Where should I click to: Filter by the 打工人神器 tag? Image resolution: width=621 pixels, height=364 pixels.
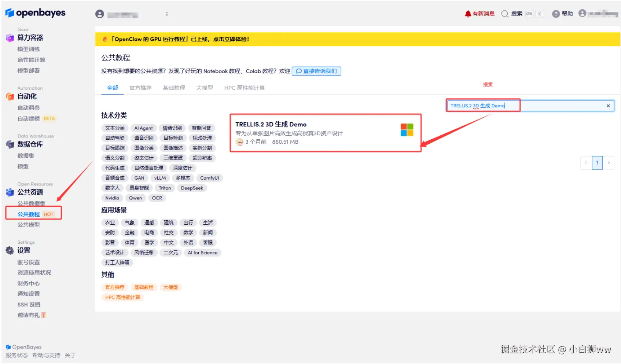117,263
